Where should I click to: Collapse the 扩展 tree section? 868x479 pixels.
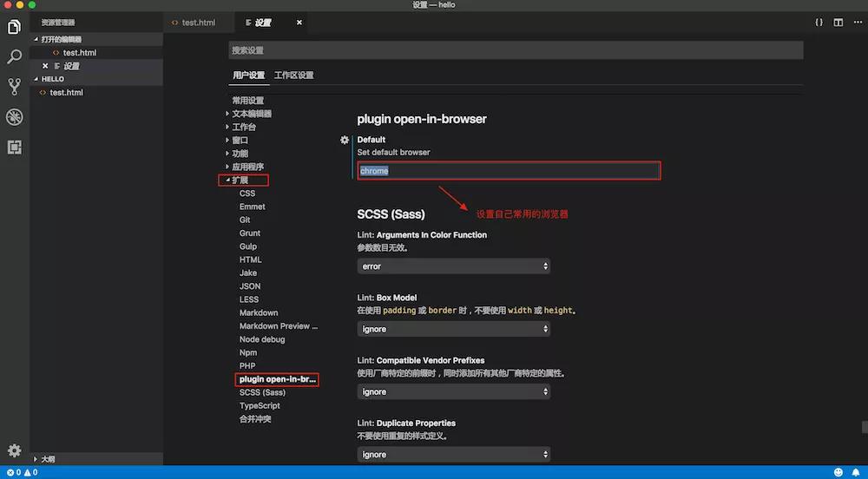(228, 180)
